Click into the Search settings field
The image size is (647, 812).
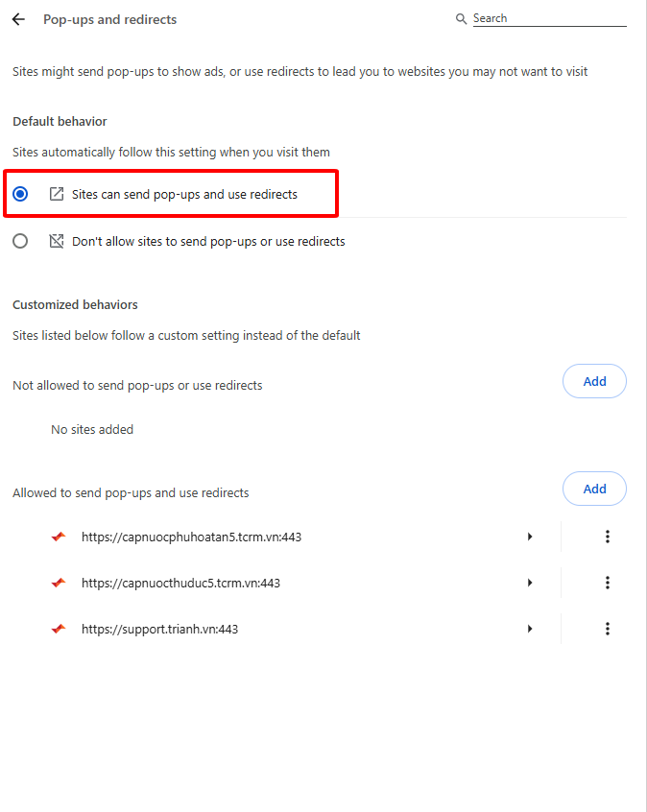(550, 19)
